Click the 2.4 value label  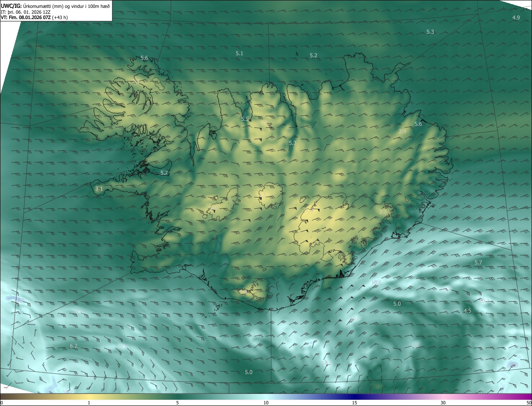[x=402, y=131]
